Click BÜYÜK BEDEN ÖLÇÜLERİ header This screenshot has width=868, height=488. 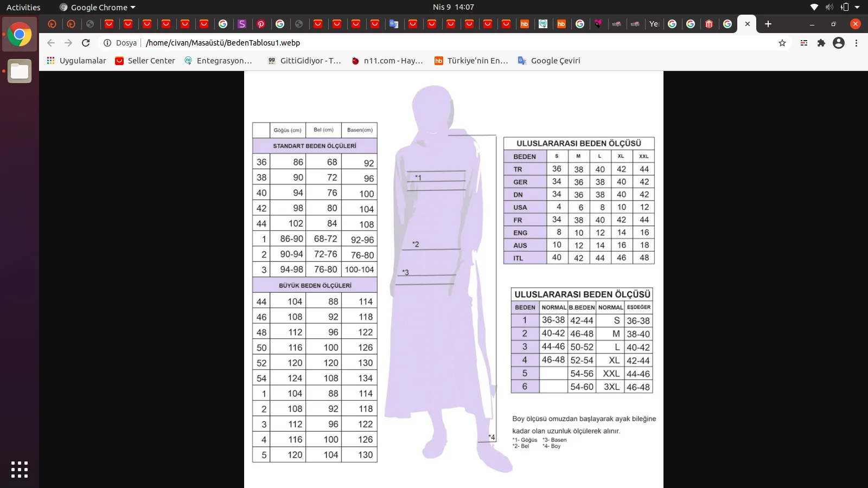click(x=315, y=285)
